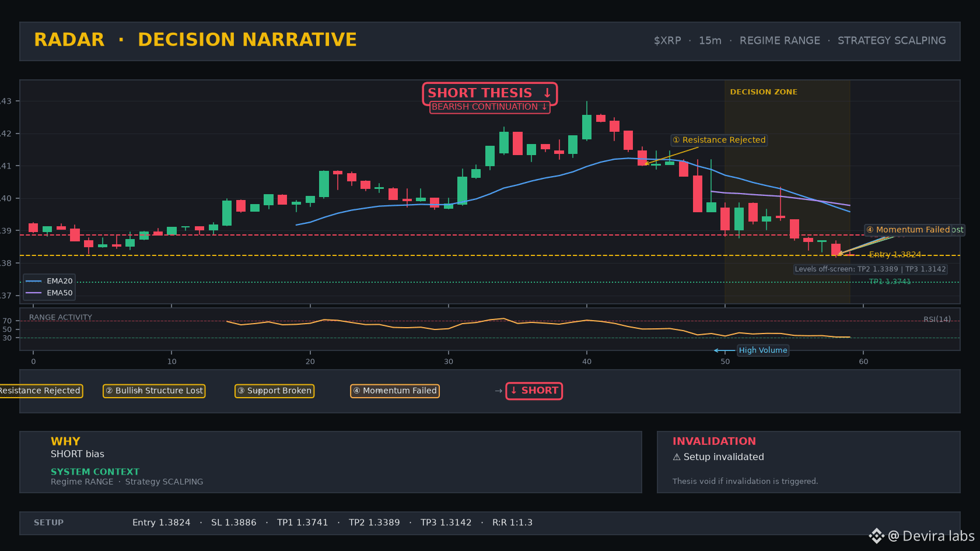Click the BEARISH CONTINUATION label

click(x=489, y=107)
